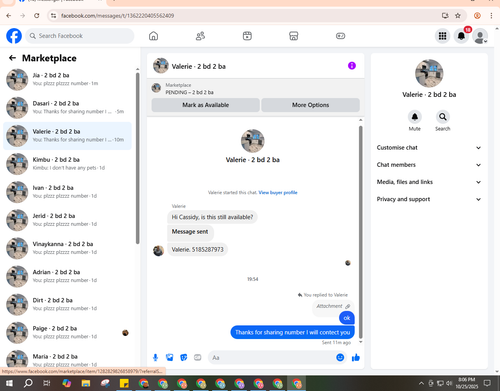Viewport: 500px width, 391px height.
Task: Record a voice clip with microphone icon
Action: [x=155, y=358]
